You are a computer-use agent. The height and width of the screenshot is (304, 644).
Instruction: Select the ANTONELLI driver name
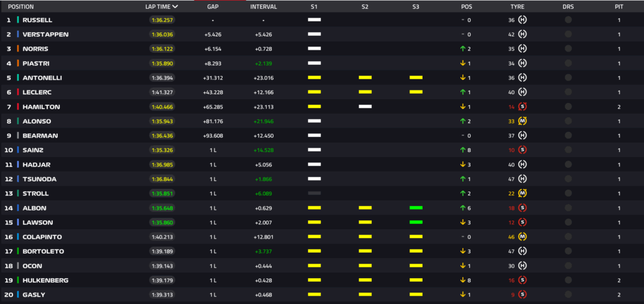point(42,78)
